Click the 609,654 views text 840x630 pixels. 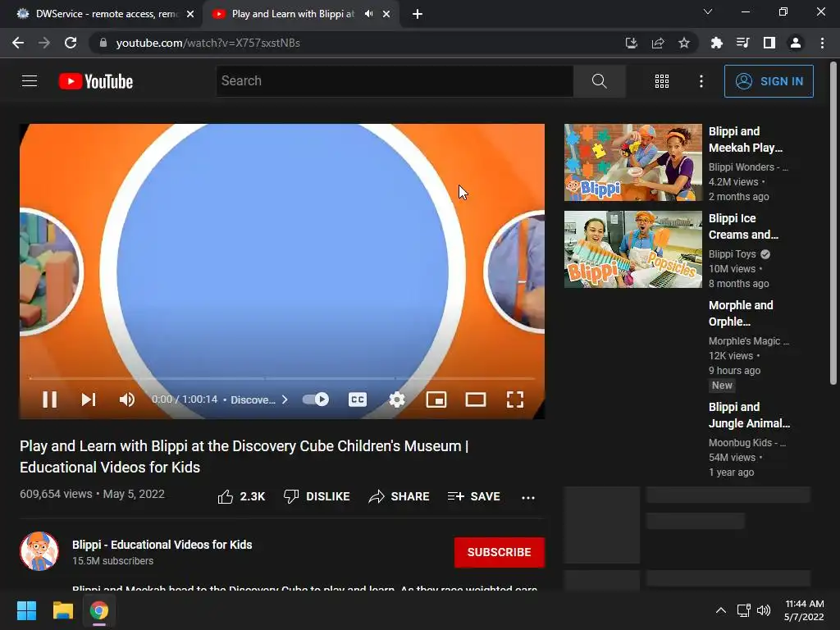point(56,494)
